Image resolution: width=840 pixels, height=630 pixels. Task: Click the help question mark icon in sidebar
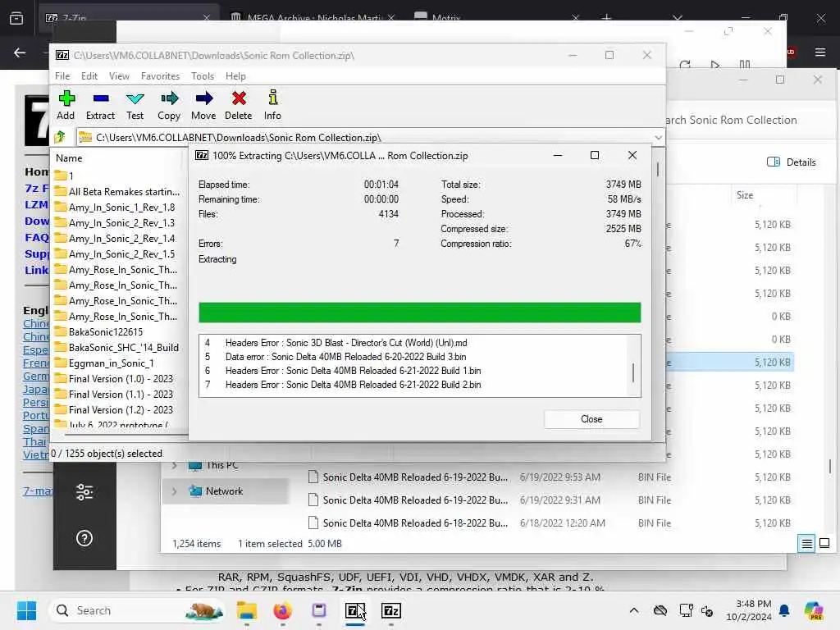[x=84, y=538]
